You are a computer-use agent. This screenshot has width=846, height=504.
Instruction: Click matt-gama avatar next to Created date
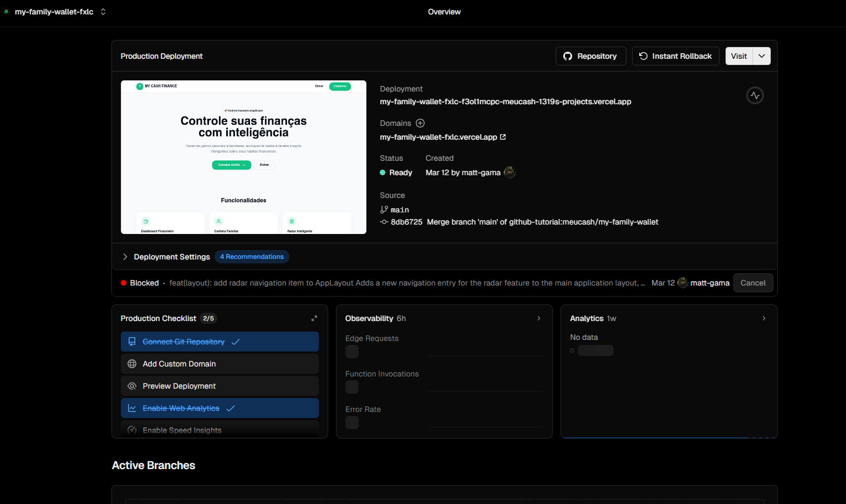coord(509,172)
